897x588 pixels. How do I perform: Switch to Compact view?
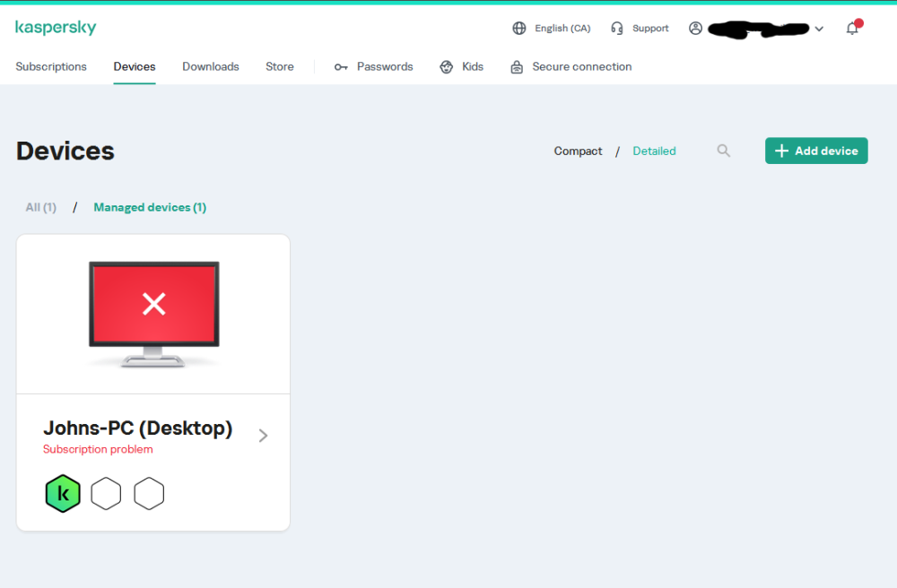coord(578,151)
